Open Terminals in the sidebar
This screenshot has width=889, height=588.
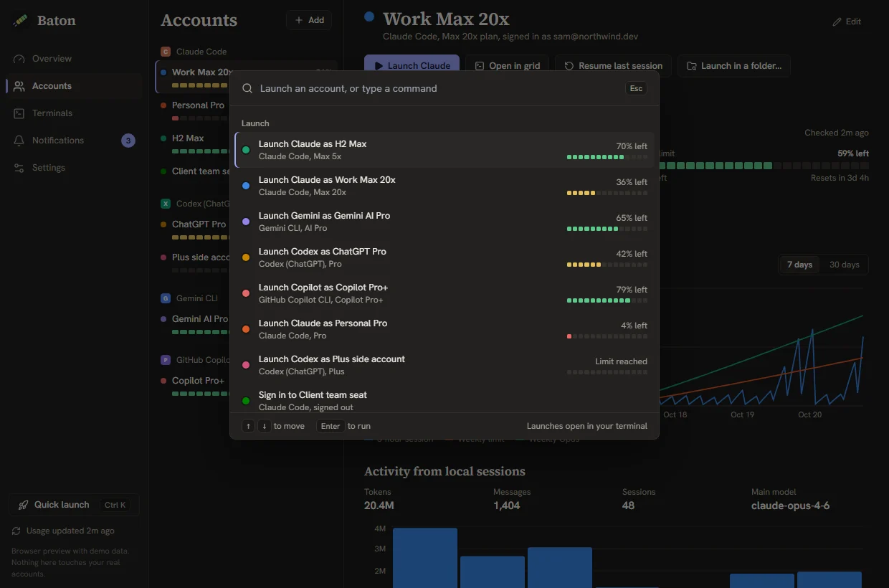pyautogui.click(x=75, y=113)
